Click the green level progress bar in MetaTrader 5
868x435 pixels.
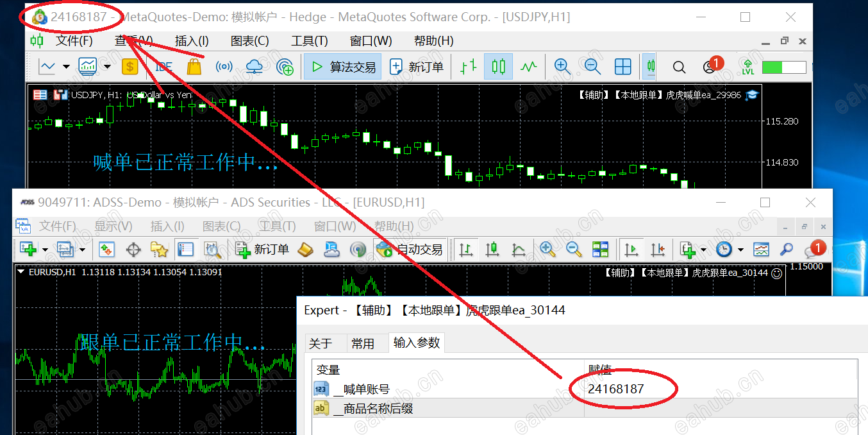[784, 67]
